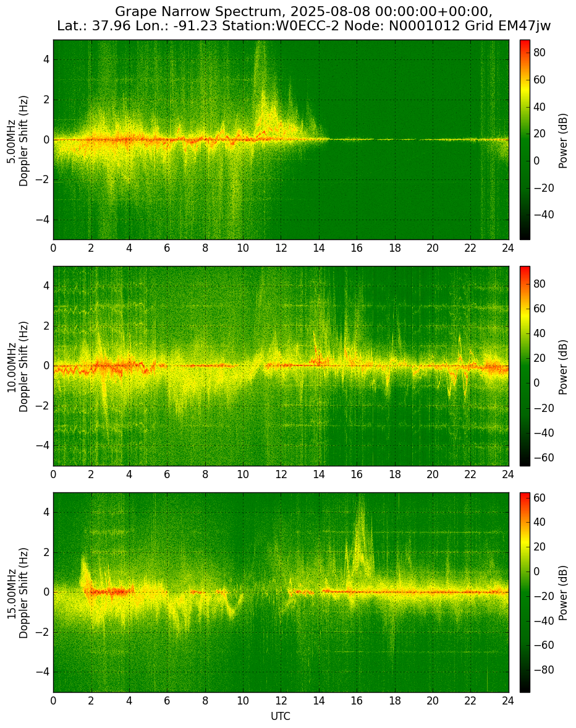The height and width of the screenshot is (728, 576).
Task: Click the 24 tick on the bottom plot's time axis
Action: point(508,701)
